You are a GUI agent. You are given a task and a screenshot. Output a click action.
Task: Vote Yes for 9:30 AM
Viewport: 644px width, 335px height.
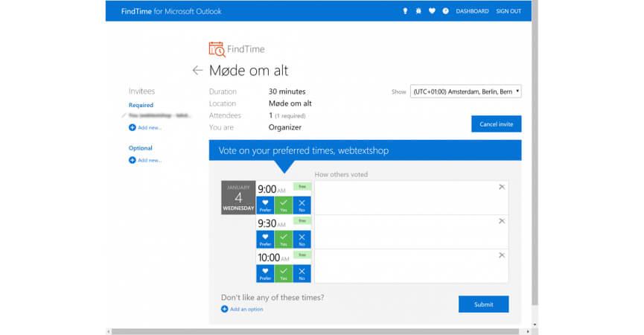(x=284, y=239)
